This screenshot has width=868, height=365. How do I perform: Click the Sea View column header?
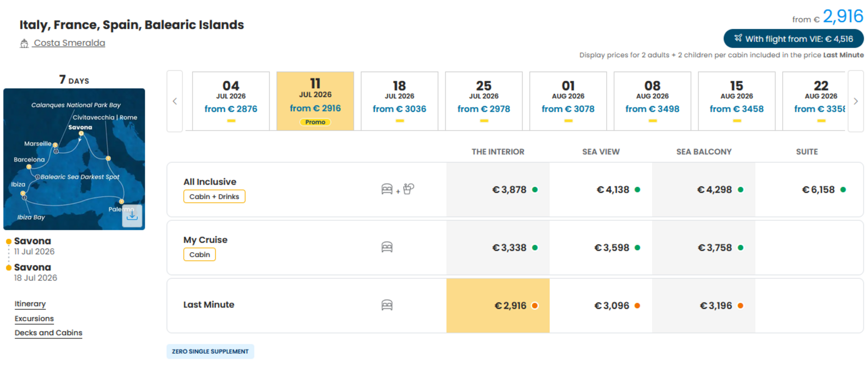[601, 151]
